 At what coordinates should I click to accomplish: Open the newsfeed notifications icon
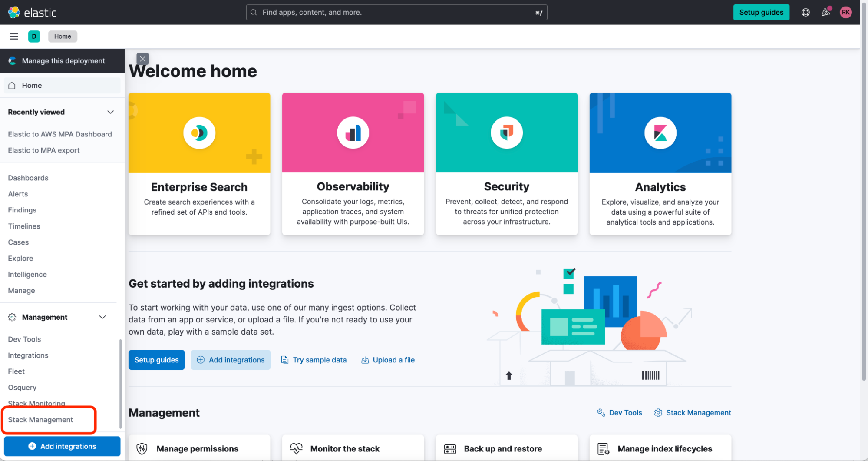(x=825, y=12)
